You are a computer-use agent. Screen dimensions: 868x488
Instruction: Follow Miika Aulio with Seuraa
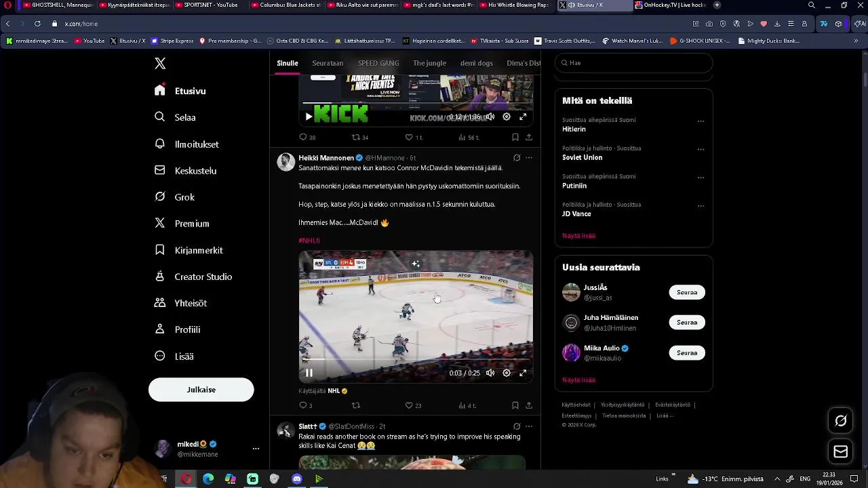pyautogui.click(x=687, y=352)
